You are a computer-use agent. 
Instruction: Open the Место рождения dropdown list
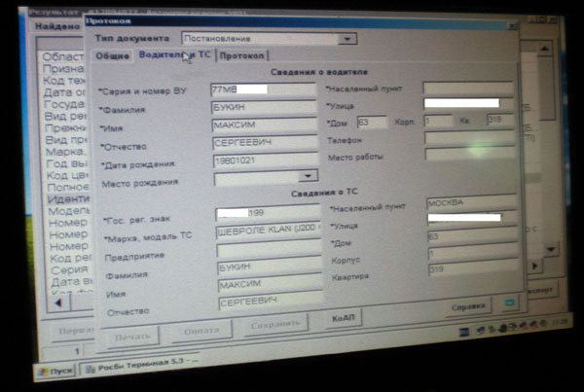click(309, 176)
